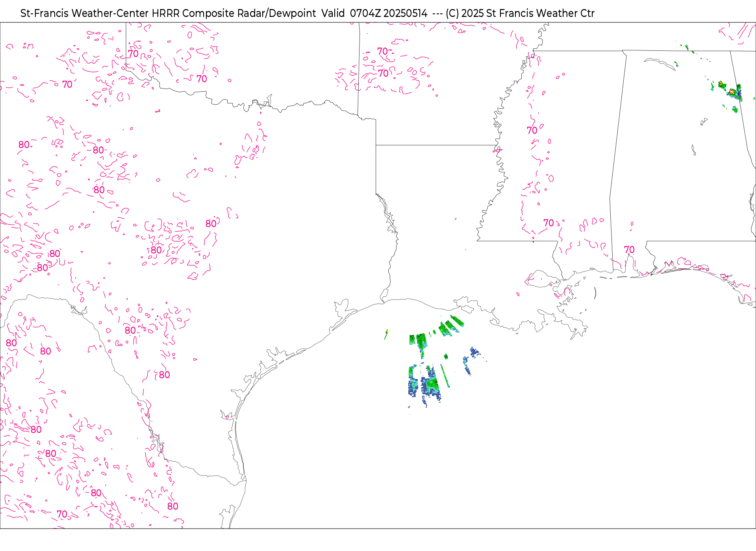The image size is (756, 551).
Task: Click the red-core storm cell over the Alabama-Georgia border
Action: (x=732, y=92)
